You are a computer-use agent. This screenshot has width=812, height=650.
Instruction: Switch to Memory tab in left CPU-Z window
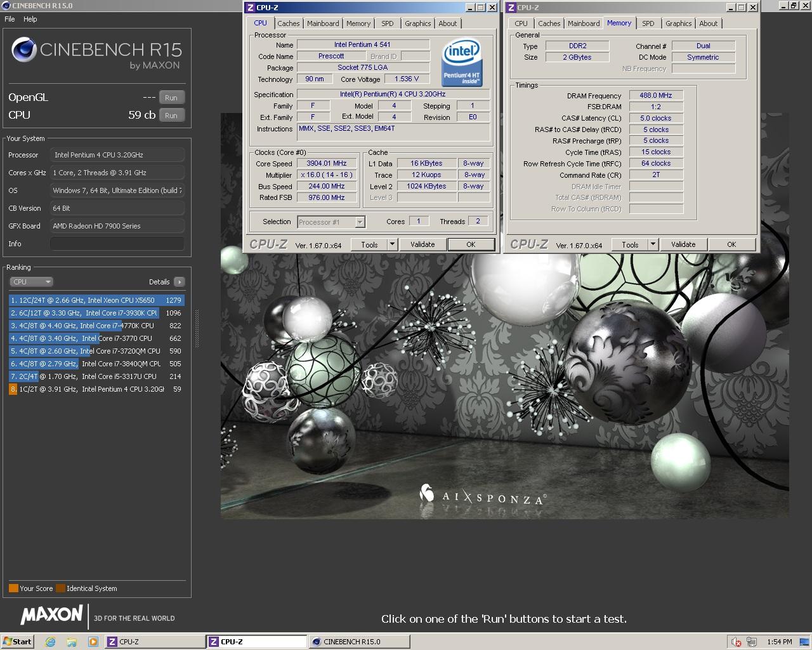click(358, 23)
